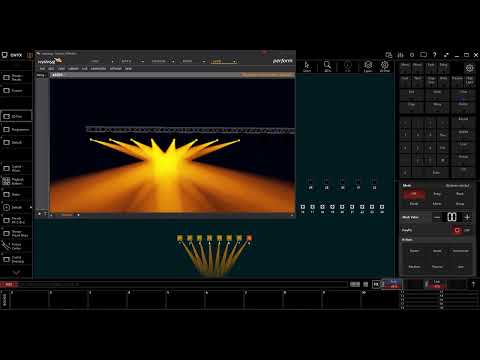Click the command line input field
The image size is (480, 360).
click(x=182, y=284)
